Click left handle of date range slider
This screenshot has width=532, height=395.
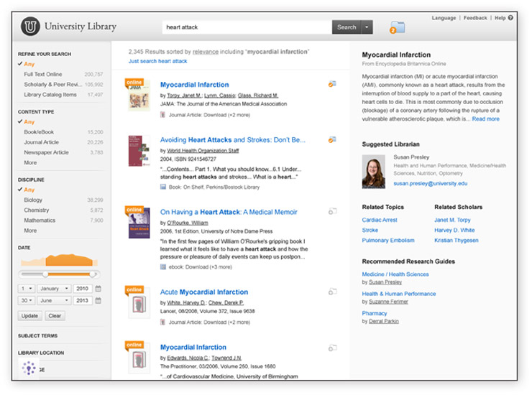tap(45, 274)
